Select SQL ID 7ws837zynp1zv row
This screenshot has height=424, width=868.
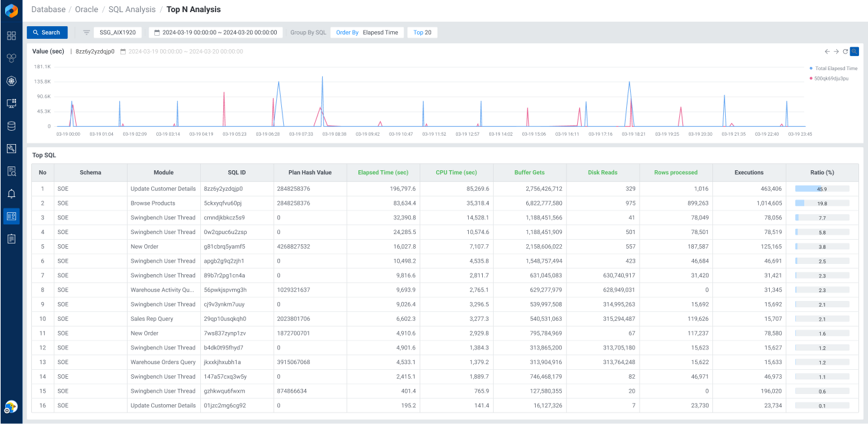coord(445,333)
